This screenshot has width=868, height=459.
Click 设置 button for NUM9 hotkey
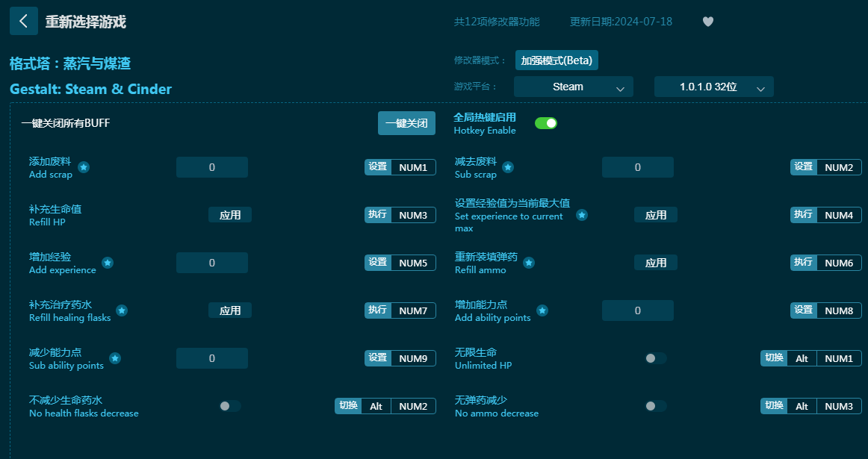coord(378,358)
